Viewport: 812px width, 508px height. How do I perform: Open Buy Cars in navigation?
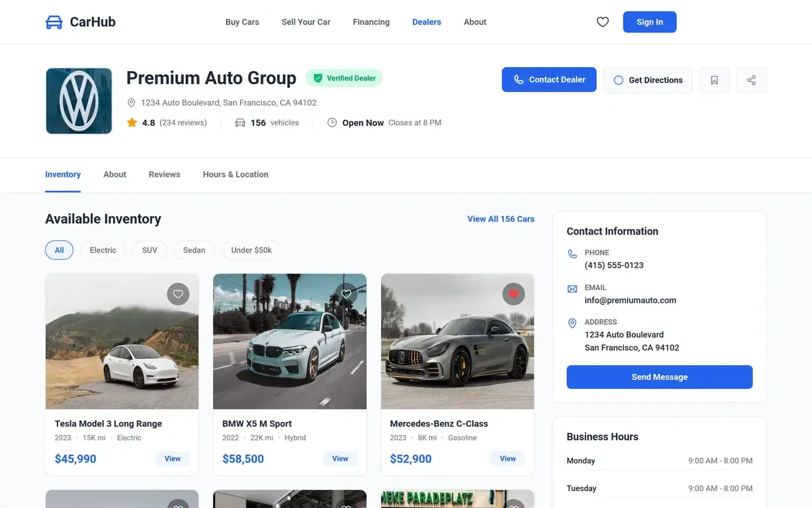click(242, 22)
